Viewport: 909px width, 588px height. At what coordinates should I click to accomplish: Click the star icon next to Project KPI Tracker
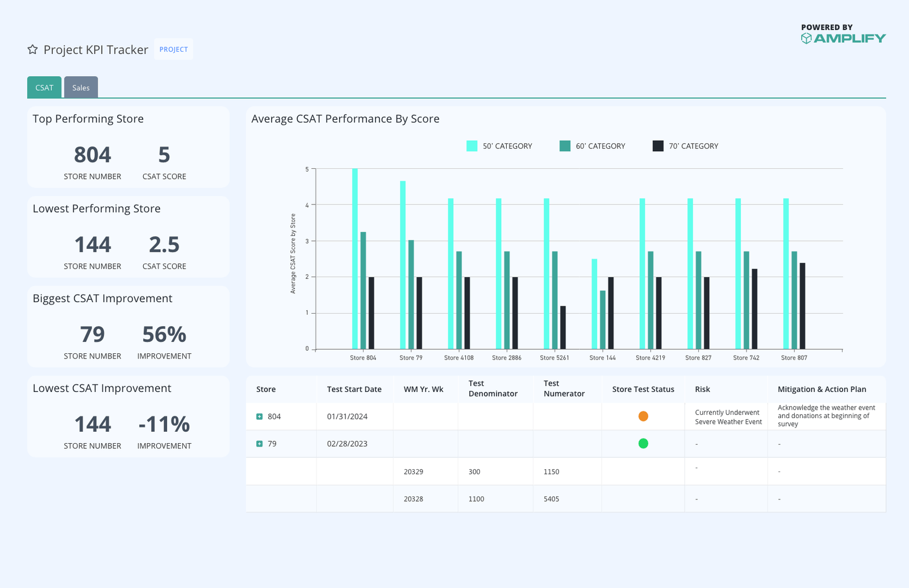tap(32, 49)
